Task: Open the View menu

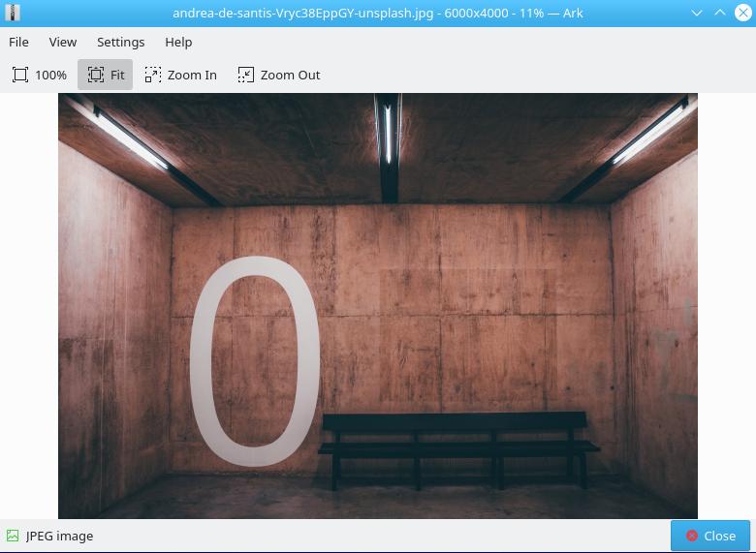Action: coord(63,42)
